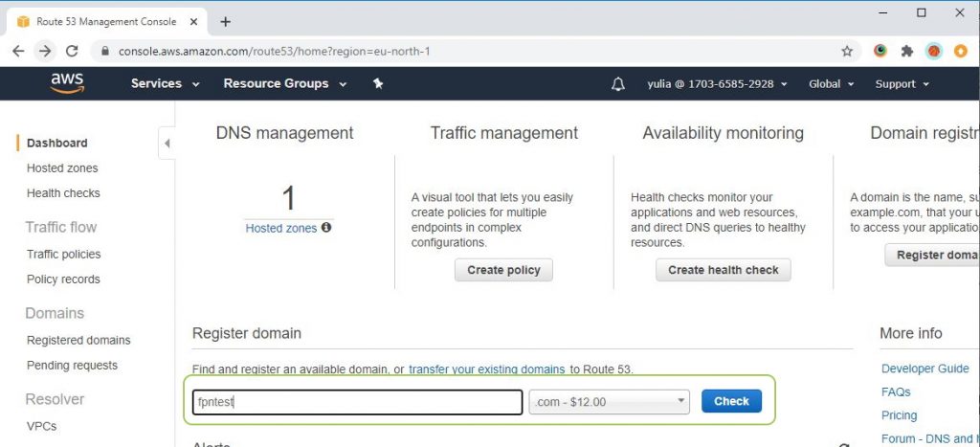
Task: Open the FAQs link
Action: (x=896, y=392)
